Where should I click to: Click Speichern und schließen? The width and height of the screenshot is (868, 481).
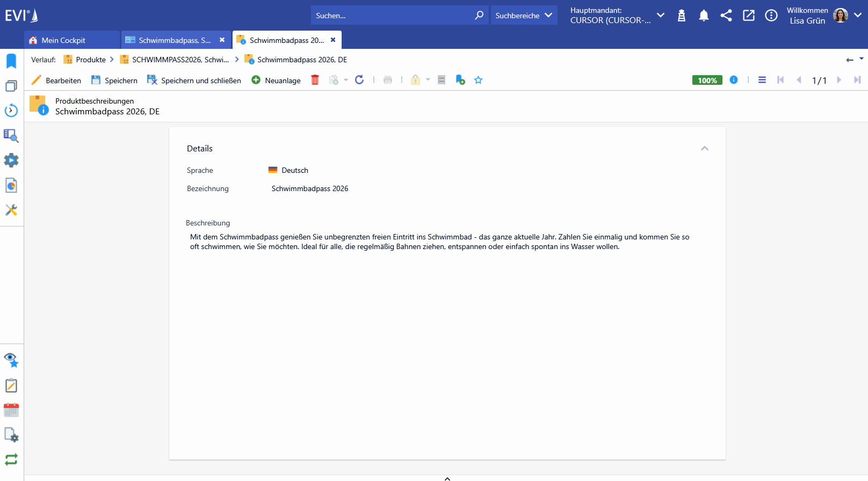point(194,81)
